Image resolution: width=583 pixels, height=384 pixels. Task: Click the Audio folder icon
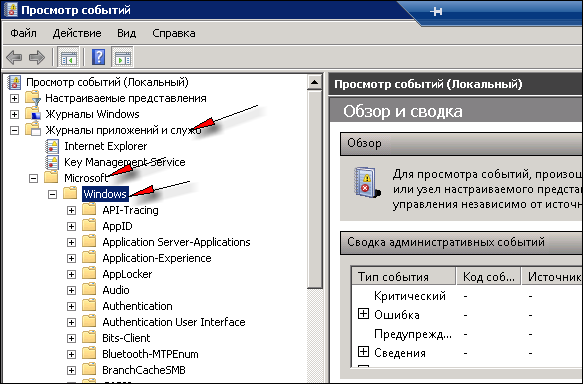click(89, 289)
